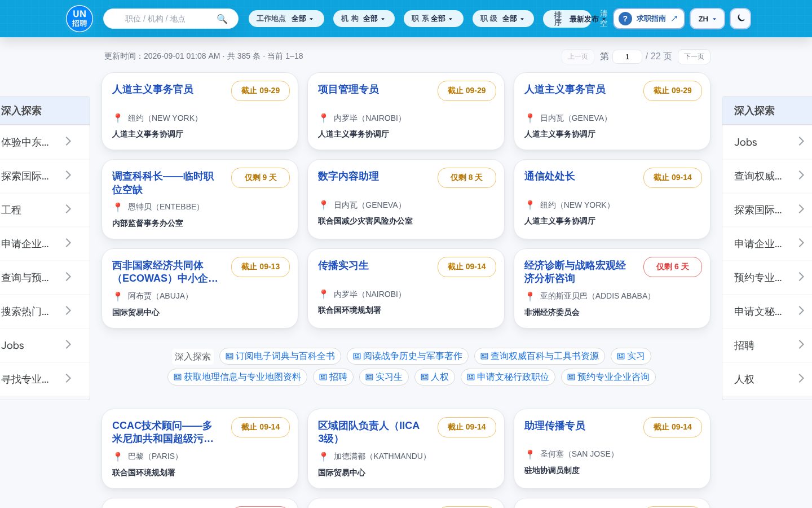Open the 职级 filter dropdown
The height and width of the screenshot is (508, 812).
[503, 19]
